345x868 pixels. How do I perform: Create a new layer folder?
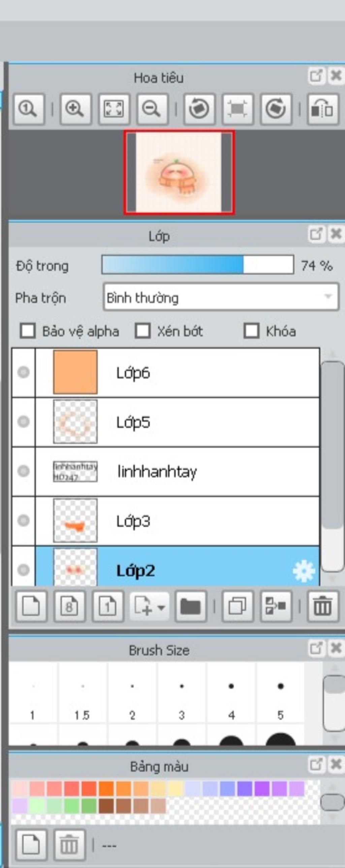coord(190,606)
